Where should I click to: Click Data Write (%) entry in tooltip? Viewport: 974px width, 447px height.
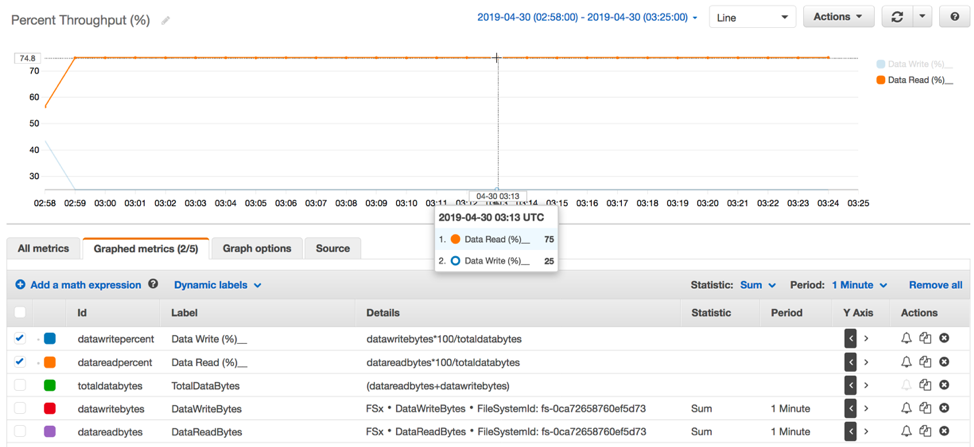point(496,261)
